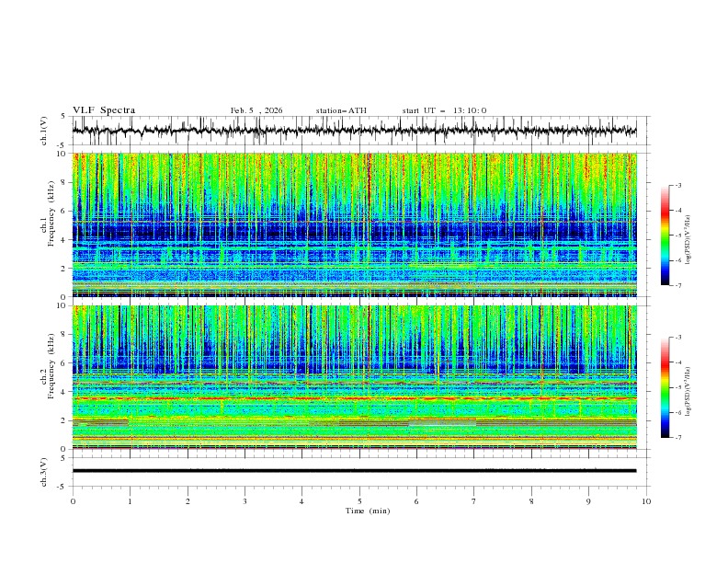Click the date 'Feb. 5 , 2026'
The width and height of the screenshot is (728, 563).
256,110
